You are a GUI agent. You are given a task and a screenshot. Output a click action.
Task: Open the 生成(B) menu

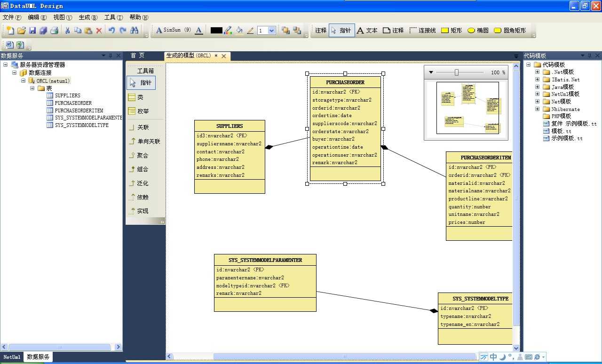(x=88, y=17)
